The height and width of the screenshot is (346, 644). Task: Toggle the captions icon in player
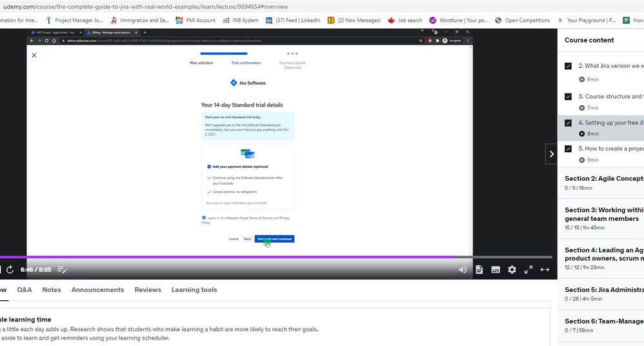496,270
